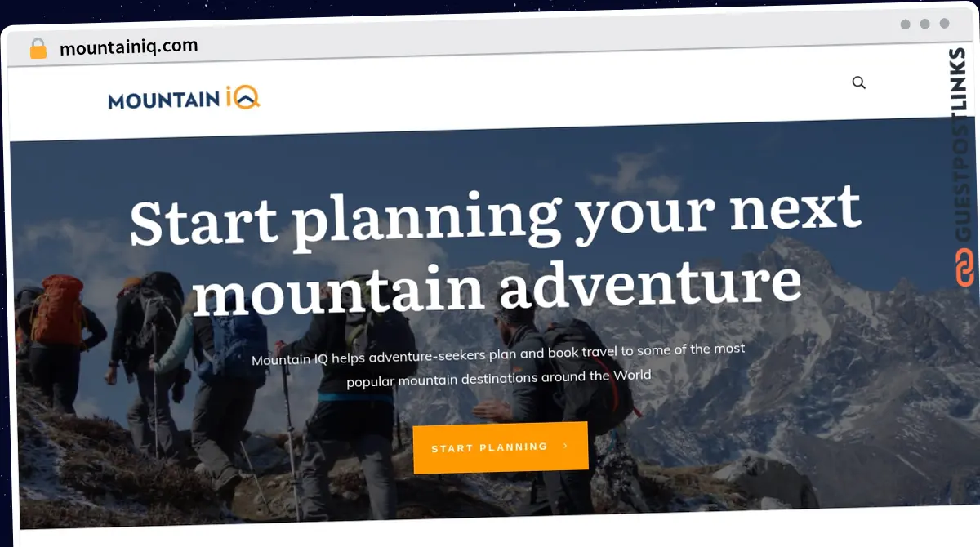Click the Mountain IQ logo
Image resolution: width=980 pixels, height=547 pixels.
click(185, 99)
